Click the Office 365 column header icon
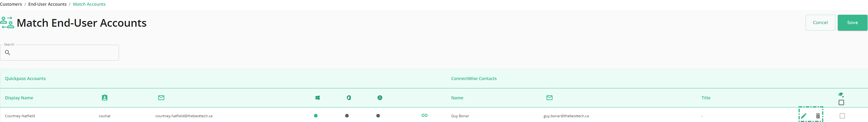Viewport: 868px width, 122px height. pos(349,98)
